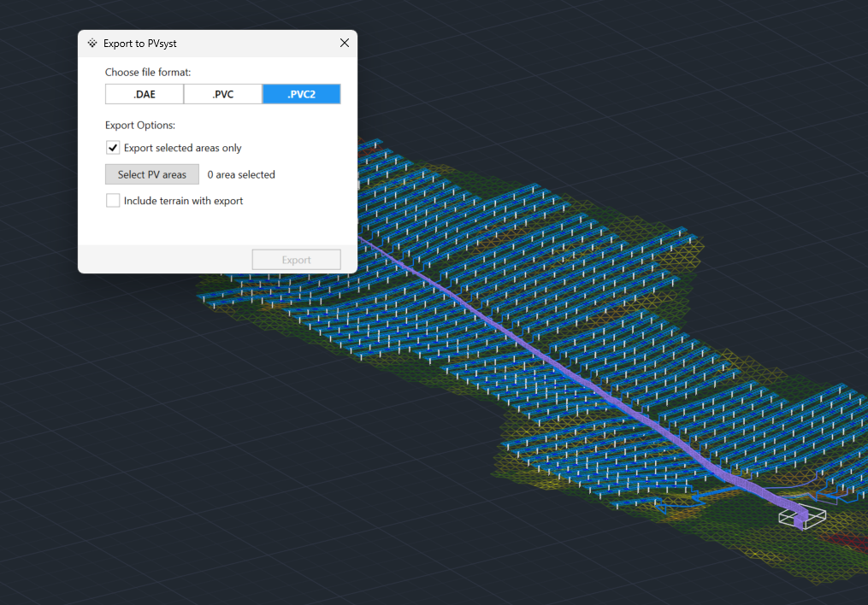Click the Select PV areas button
This screenshot has height=605, width=868.
click(x=152, y=174)
